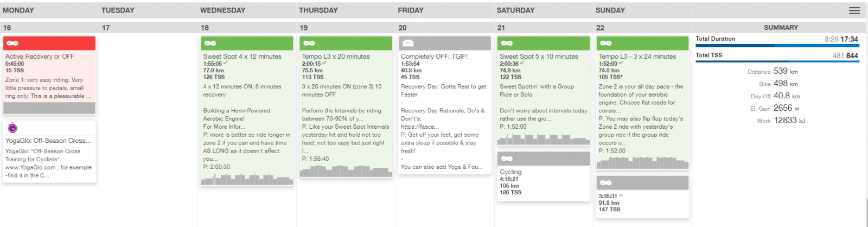Viewport: 868px width, 227px height.
Task: Open the hamburger menu above Summary
Action: tap(854, 10)
